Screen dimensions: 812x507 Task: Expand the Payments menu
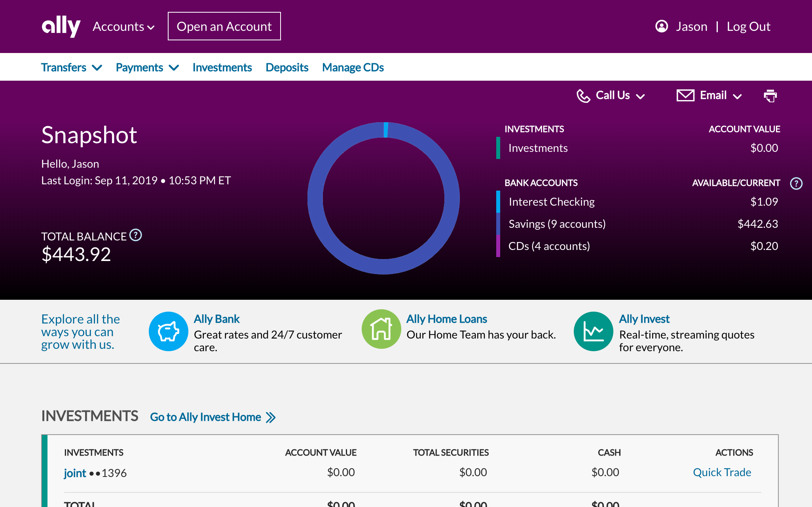(147, 68)
